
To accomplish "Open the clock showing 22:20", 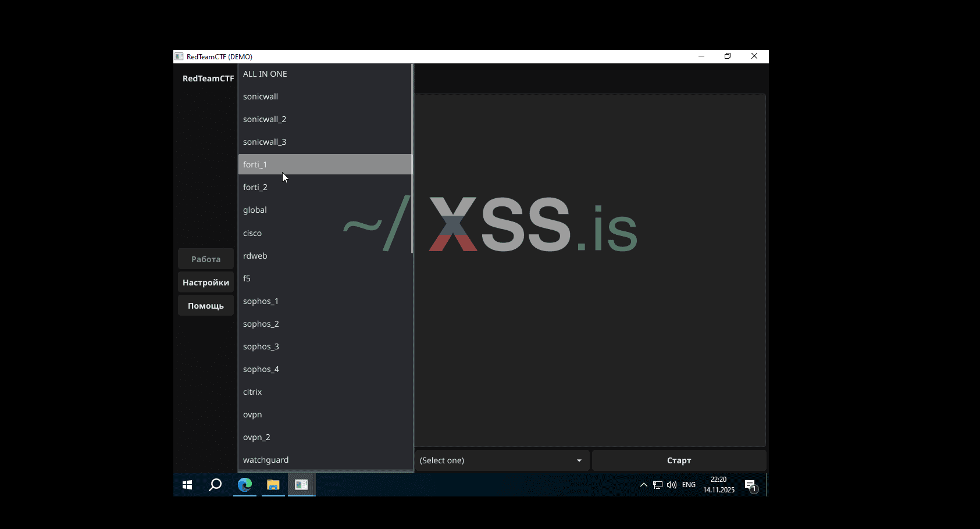I will 719,485.
